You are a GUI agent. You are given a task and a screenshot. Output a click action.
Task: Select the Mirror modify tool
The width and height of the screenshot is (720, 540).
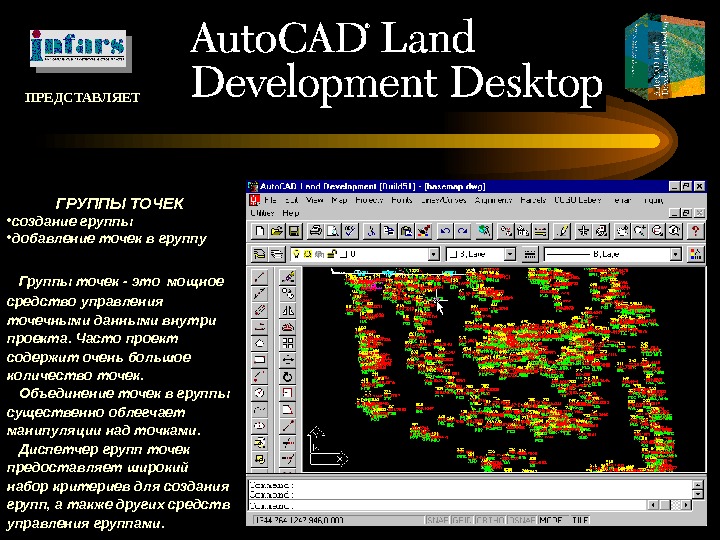[x=288, y=310]
